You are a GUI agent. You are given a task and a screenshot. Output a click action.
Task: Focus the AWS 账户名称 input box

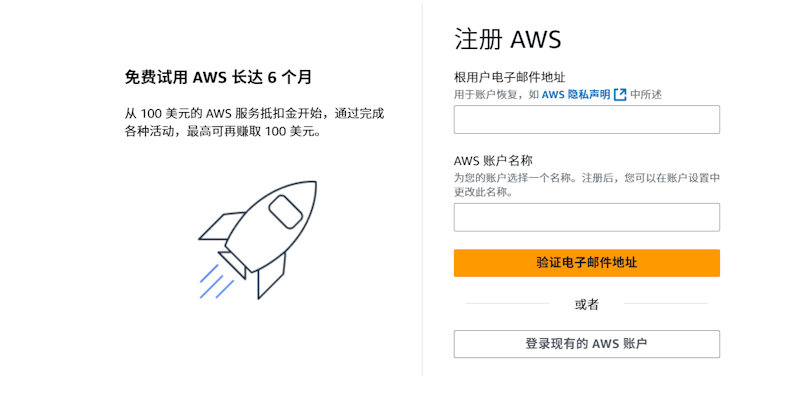coord(587,217)
